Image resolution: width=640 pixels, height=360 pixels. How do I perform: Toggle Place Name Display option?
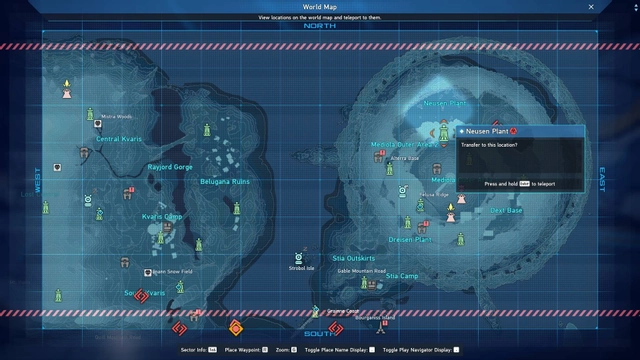point(340,350)
